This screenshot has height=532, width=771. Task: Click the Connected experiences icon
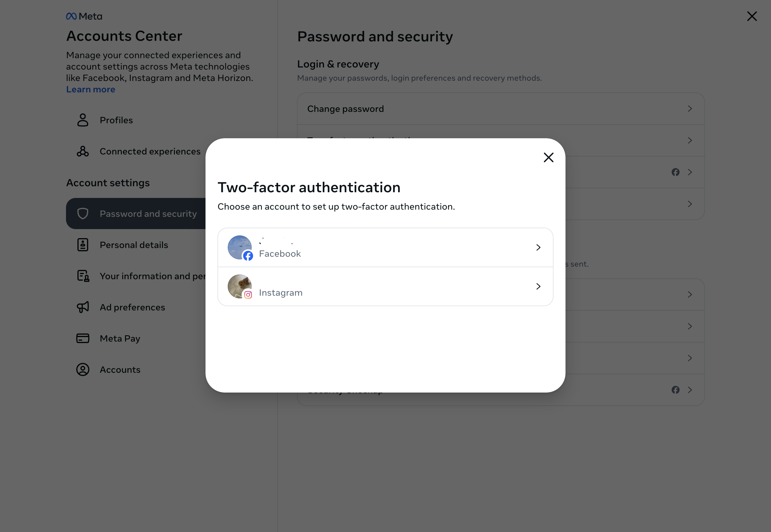83,151
